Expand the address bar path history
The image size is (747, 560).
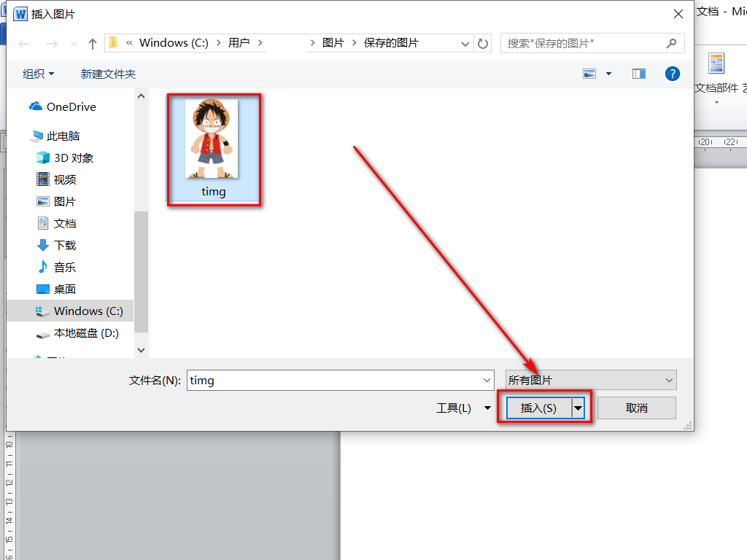(465, 44)
